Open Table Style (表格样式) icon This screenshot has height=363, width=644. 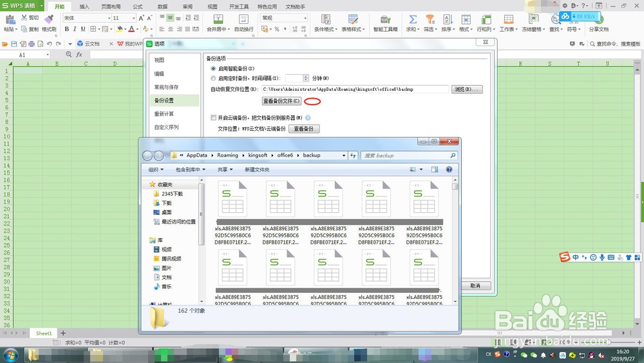(353, 19)
